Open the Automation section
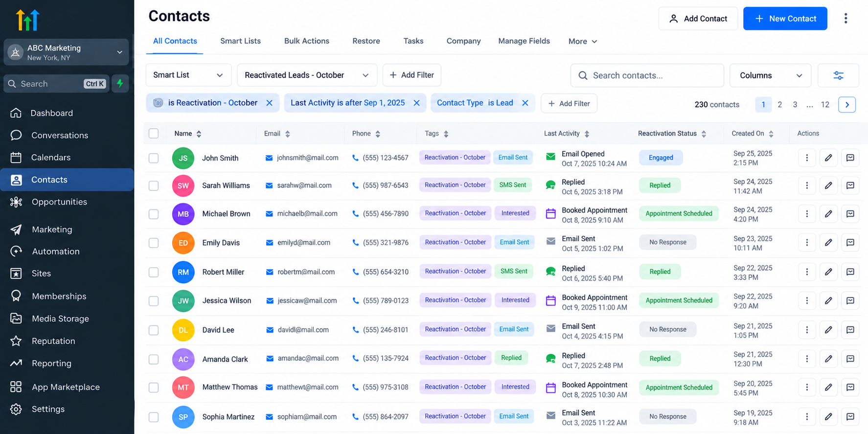This screenshot has height=434, width=868. tap(56, 251)
